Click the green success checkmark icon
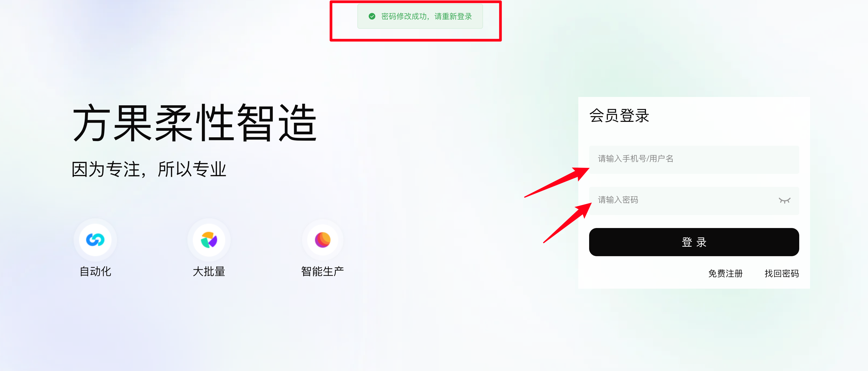 (372, 16)
